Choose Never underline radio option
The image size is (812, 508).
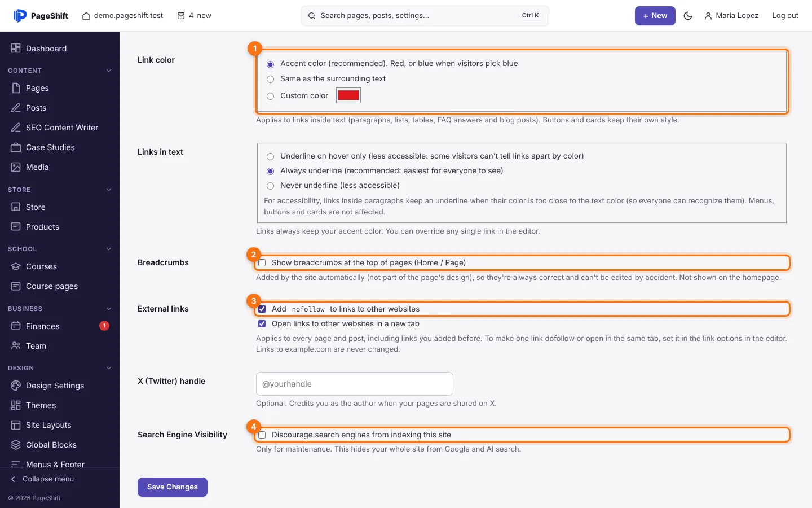pos(271,186)
